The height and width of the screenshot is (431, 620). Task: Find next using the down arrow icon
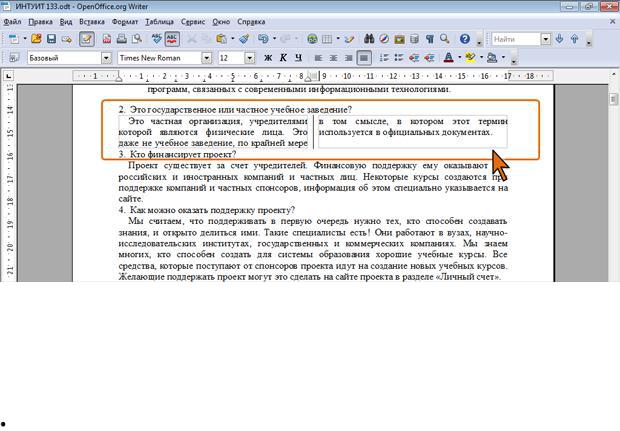(559, 39)
